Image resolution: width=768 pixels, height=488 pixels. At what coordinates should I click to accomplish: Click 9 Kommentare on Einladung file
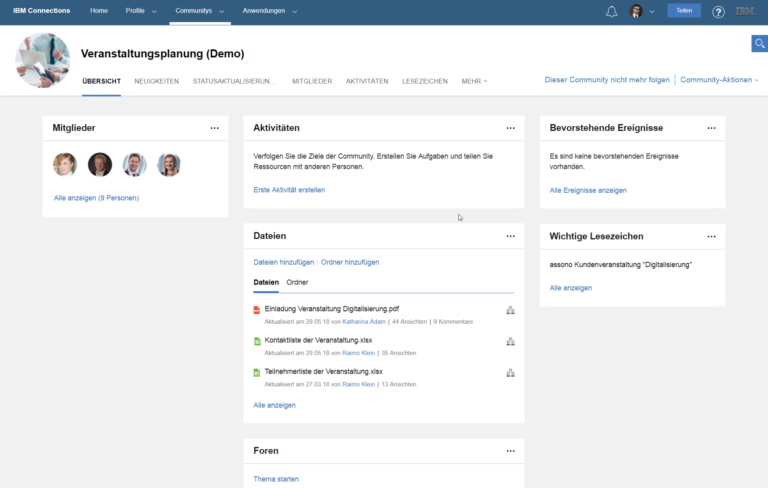coord(453,322)
